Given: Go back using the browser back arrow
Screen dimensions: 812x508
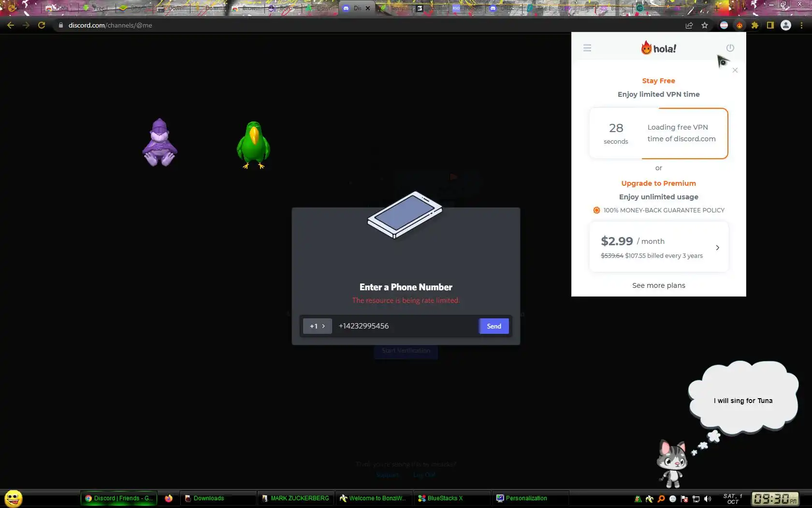Looking at the screenshot, I should pyautogui.click(x=11, y=25).
